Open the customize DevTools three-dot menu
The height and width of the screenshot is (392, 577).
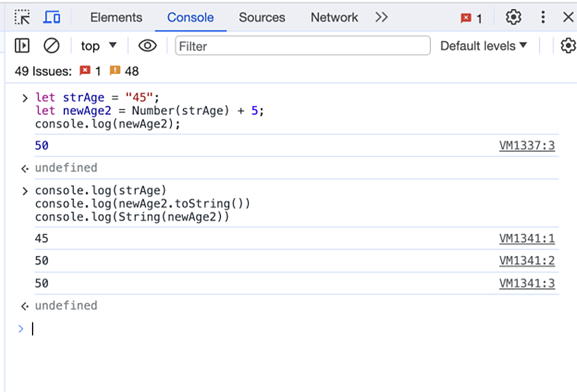click(x=543, y=17)
